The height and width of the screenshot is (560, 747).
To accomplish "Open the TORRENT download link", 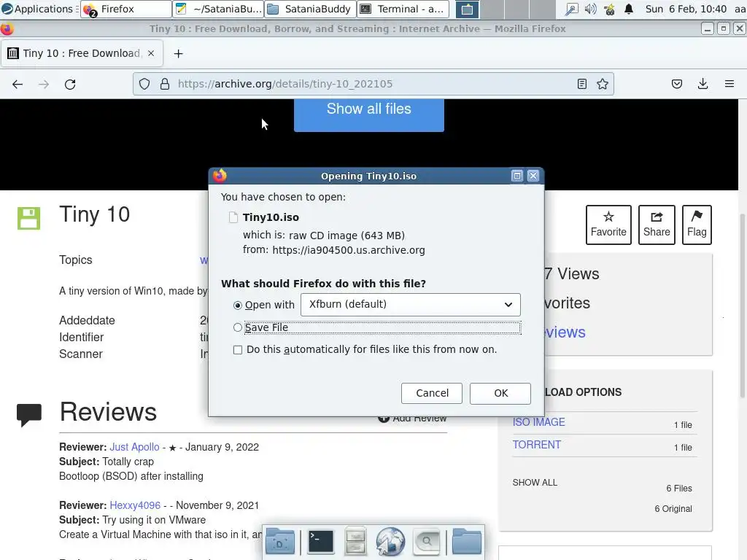I will click(x=536, y=445).
